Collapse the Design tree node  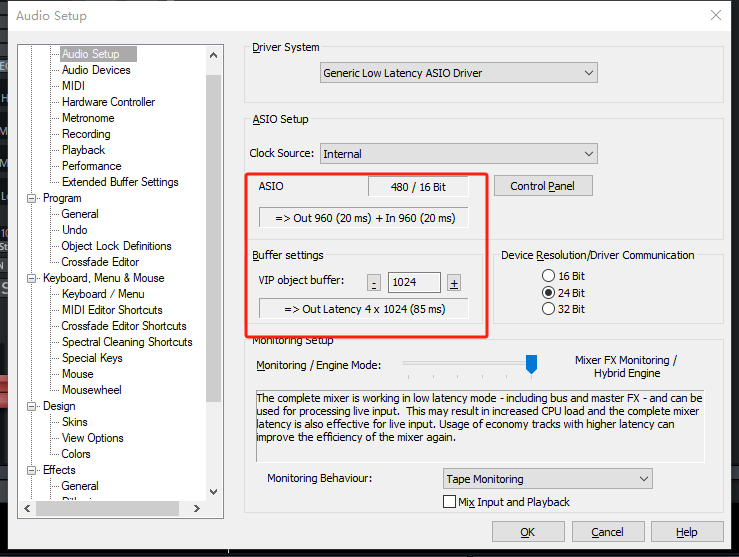pyautogui.click(x=31, y=406)
